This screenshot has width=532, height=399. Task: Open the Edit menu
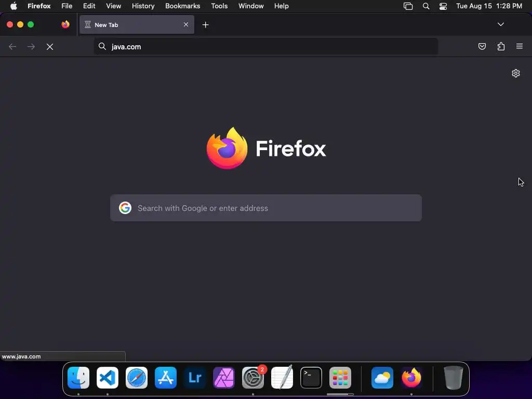coord(89,6)
